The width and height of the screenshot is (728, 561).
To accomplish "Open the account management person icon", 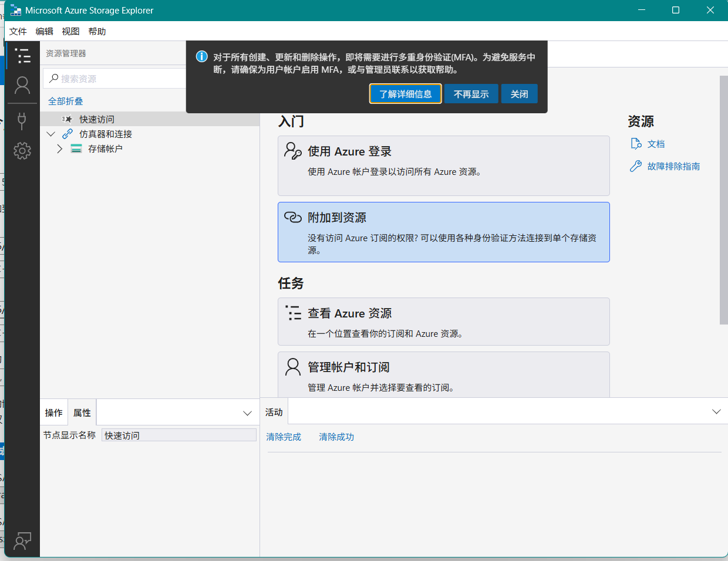I will click(x=22, y=86).
